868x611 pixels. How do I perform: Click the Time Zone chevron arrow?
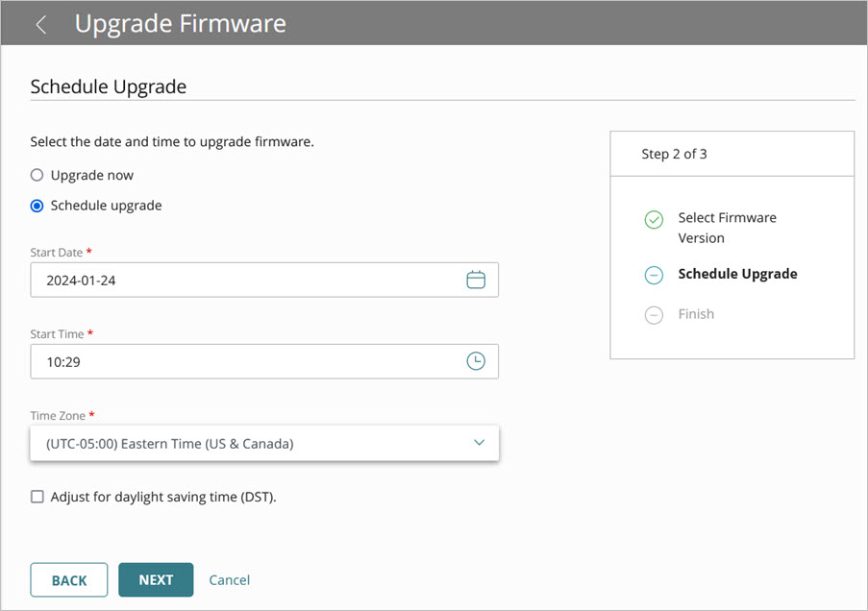click(479, 443)
